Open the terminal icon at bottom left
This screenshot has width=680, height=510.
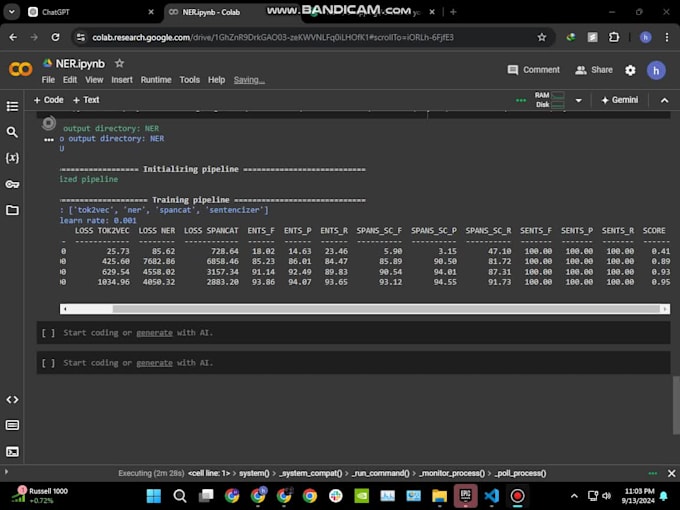pyautogui.click(x=12, y=451)
